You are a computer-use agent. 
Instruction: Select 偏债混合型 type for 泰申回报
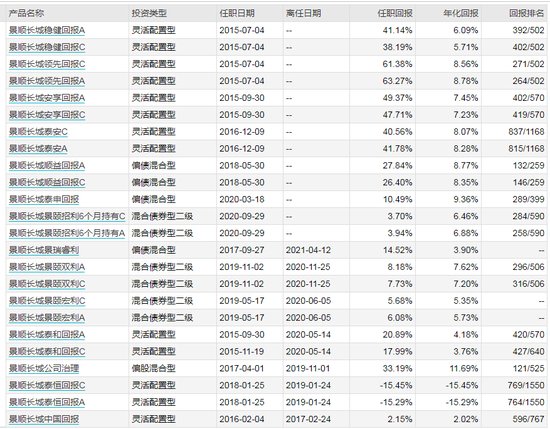pyautogui.click(x=154, y=199)
